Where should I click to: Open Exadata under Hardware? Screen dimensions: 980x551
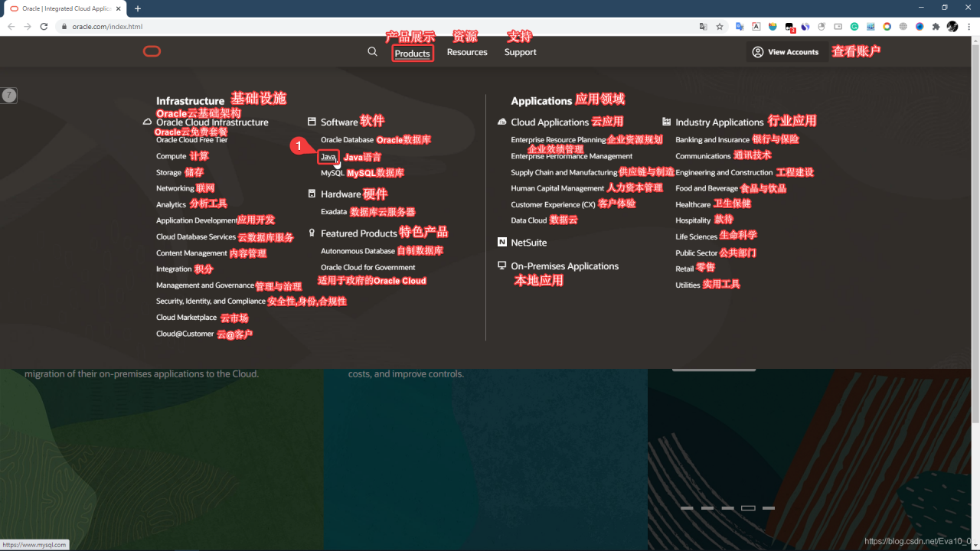tap(334, 212)
